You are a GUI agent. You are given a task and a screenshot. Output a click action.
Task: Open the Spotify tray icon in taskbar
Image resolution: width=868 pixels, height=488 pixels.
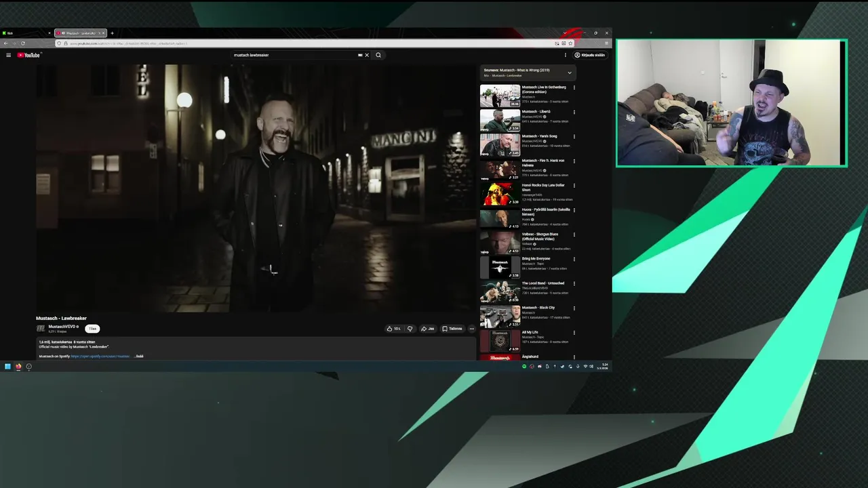point(524,367)
